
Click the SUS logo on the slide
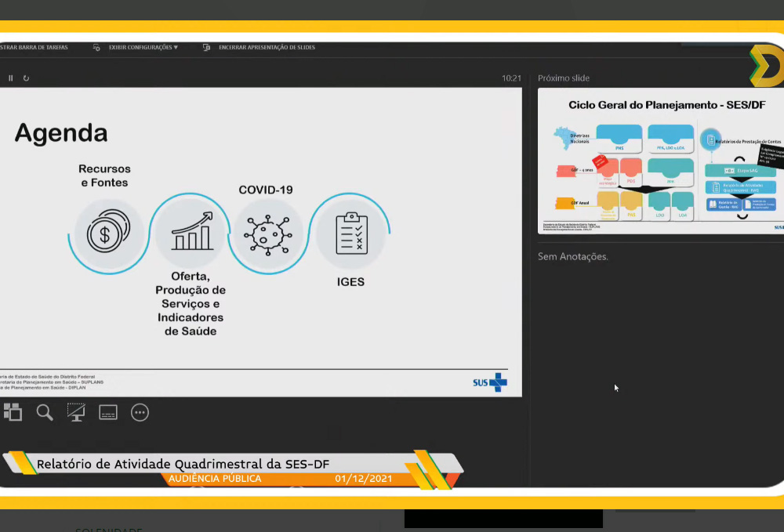coord(490,382)
